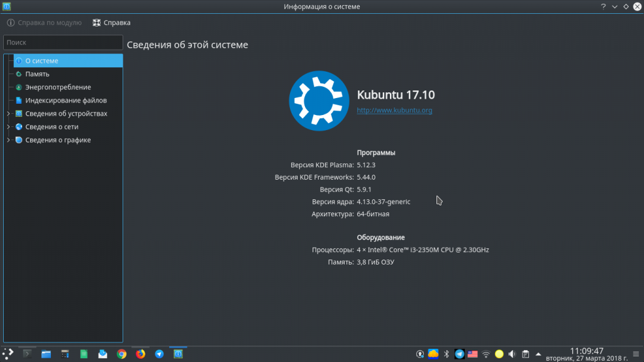
Task: Open Индексирование файлов module
Action: (68, 100)
